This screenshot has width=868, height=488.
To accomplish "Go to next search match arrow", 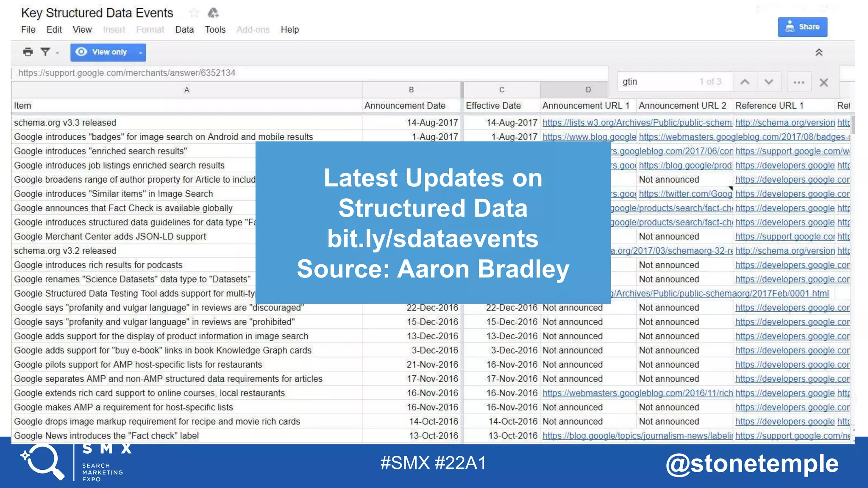I will [769, 82].
